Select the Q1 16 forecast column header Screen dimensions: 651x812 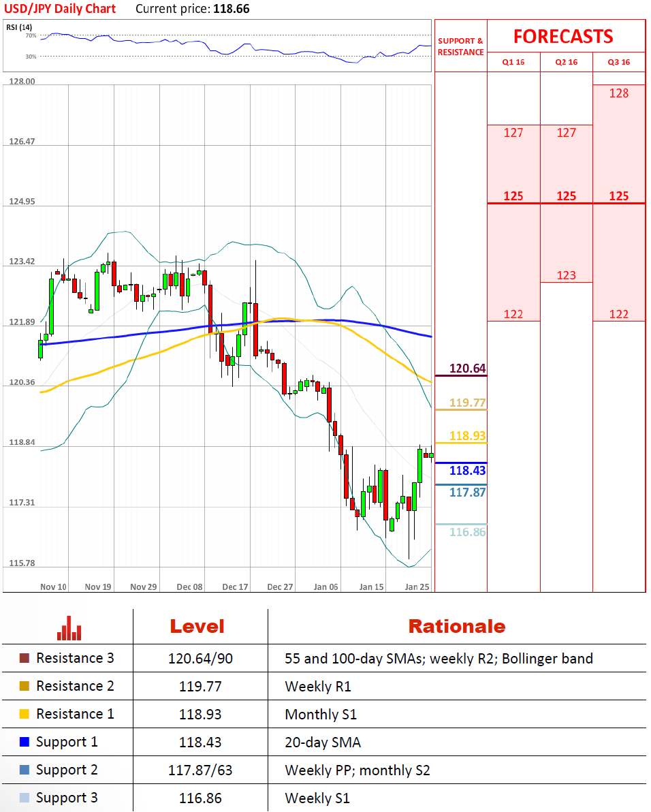(513, 62)
